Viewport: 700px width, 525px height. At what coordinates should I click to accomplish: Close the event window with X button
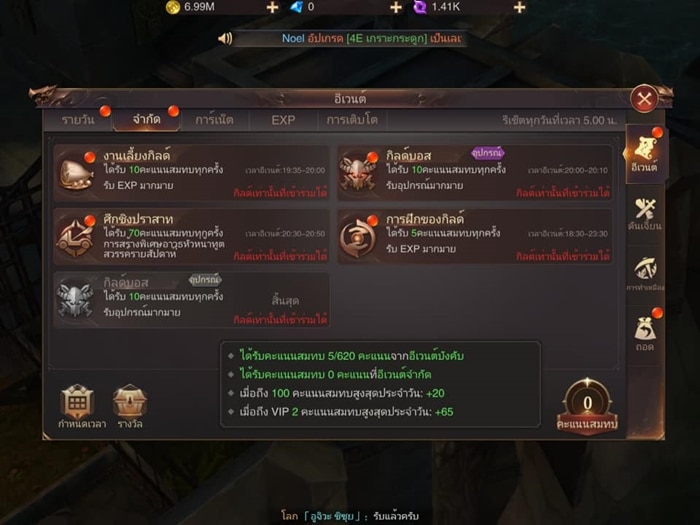coord(644,99)
